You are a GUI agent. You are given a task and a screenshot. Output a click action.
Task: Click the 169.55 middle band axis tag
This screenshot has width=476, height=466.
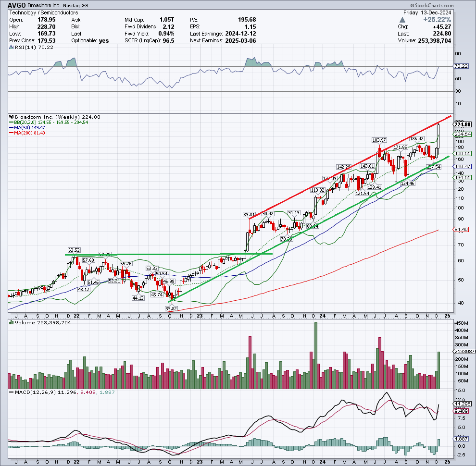pyautogui.click(x=463, y=154)
